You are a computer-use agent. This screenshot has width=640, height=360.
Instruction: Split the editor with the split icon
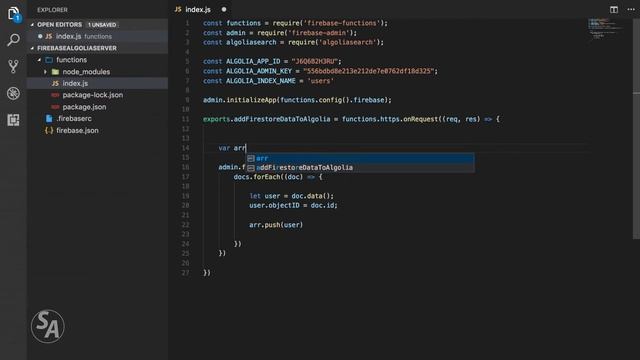613,9
